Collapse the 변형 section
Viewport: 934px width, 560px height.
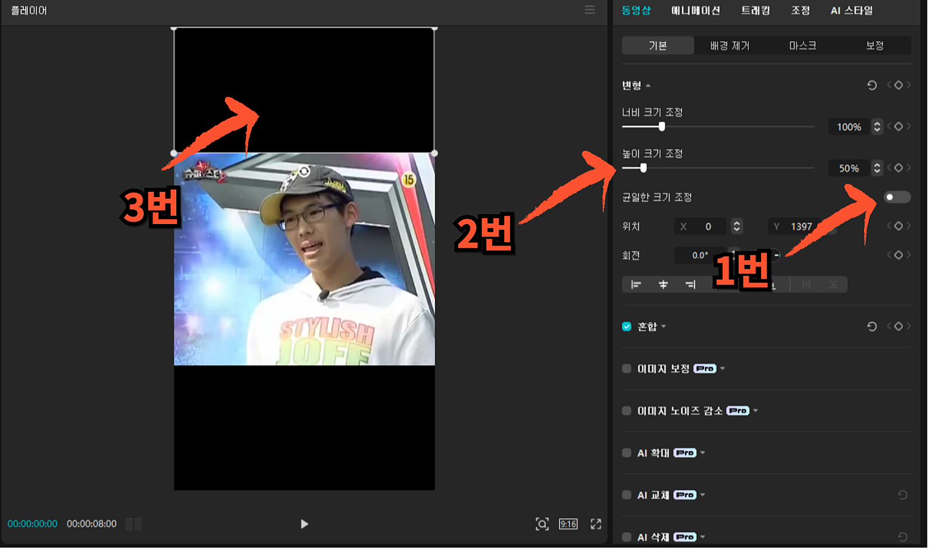point(648,86)
